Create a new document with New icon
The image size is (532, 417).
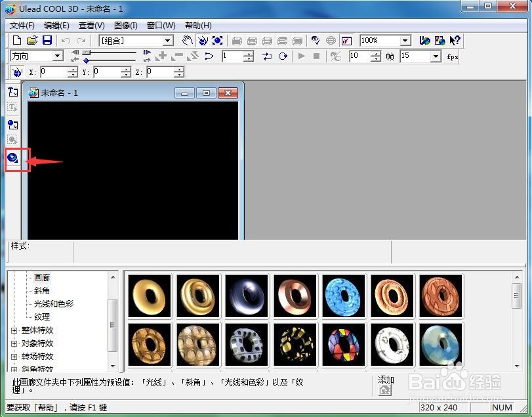click(16, 41)
